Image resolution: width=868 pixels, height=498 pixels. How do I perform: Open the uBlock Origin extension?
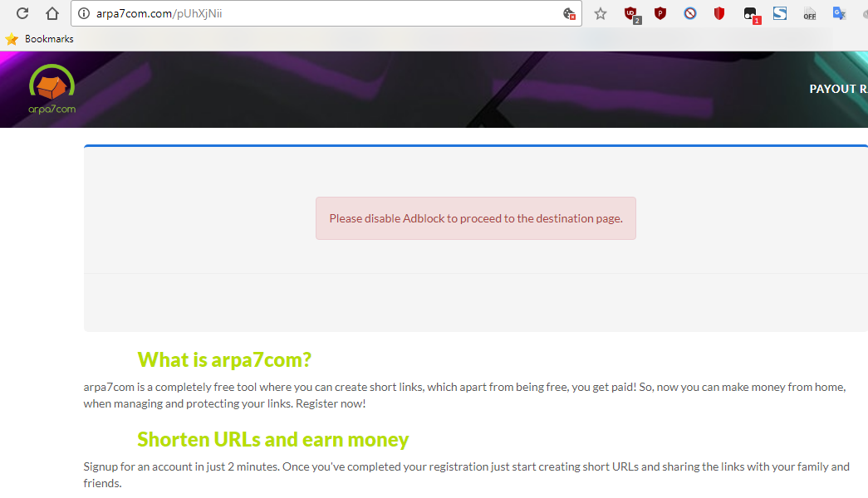point(633,13)
